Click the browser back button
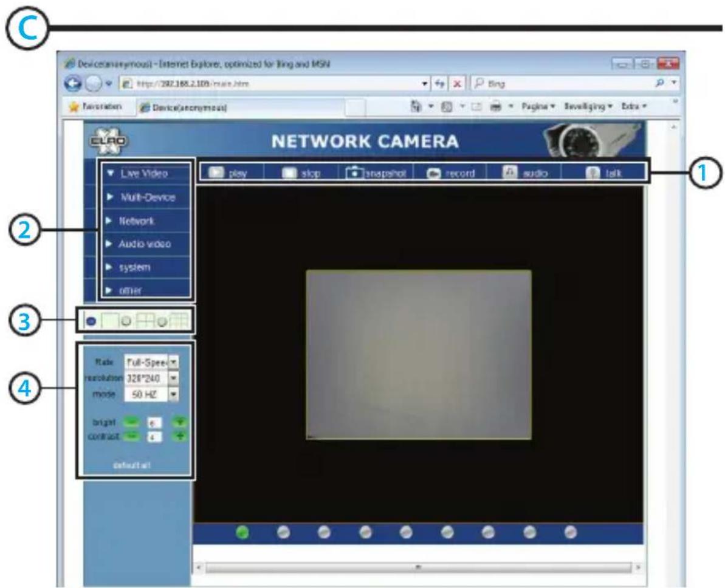This screenshot has height=588, width=725. point(73,83)
